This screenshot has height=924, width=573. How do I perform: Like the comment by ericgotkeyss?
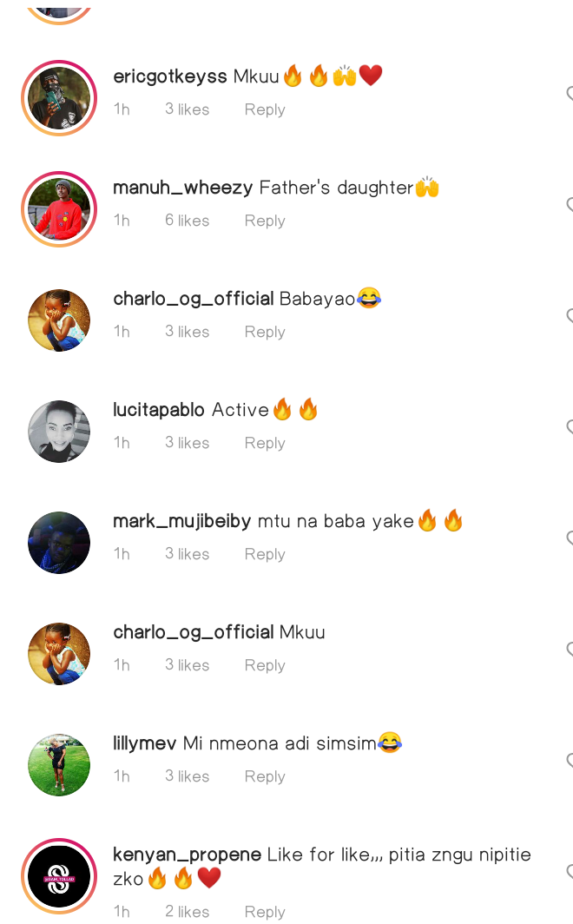[x=570, y=93]
